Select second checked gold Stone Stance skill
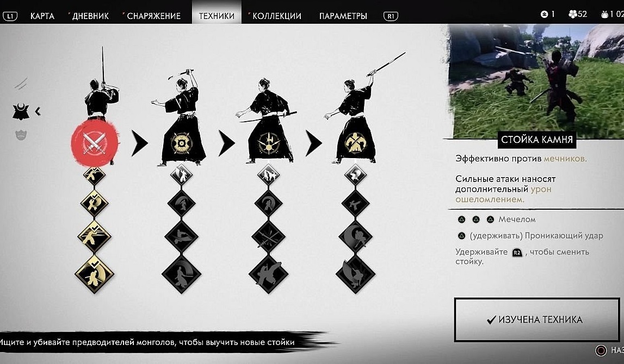This screenshot has height=364, width=624. click(x=94, y=203)
